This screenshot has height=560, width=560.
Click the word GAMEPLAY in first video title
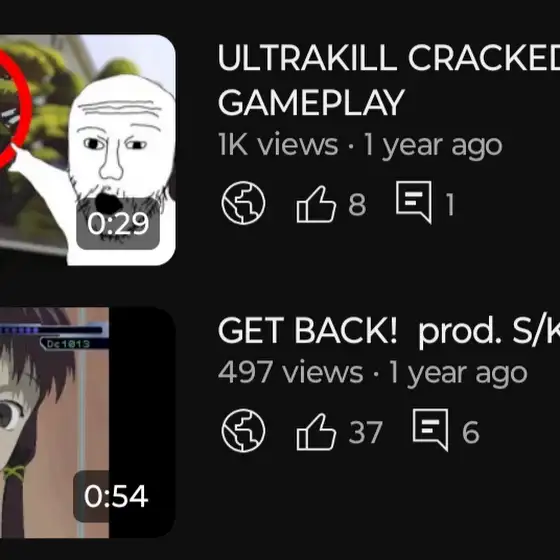[x=311, y=102]
